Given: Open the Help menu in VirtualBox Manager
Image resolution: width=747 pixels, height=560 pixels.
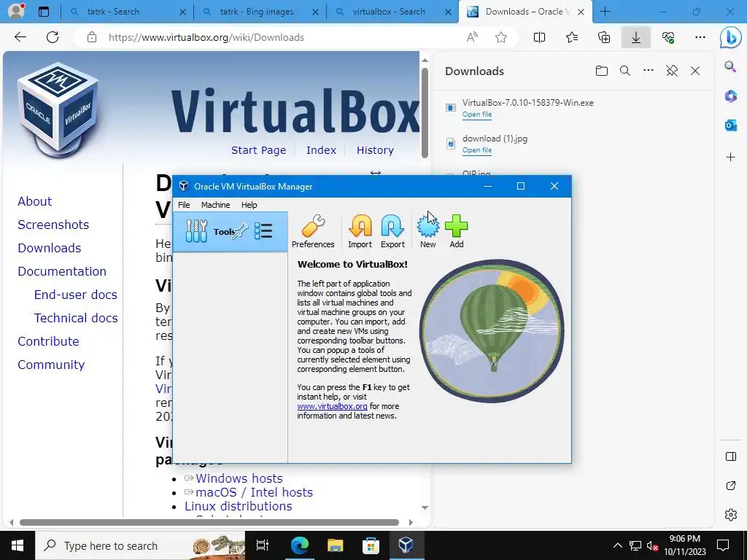Looking at the screenshot, I should 249,205.
